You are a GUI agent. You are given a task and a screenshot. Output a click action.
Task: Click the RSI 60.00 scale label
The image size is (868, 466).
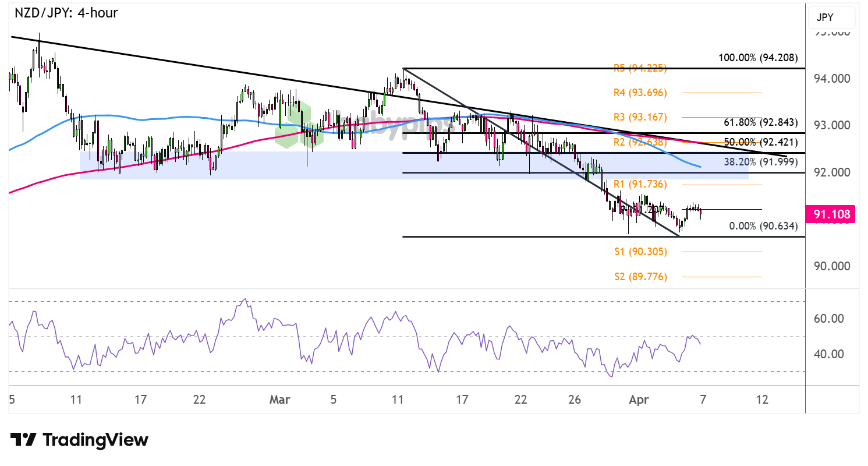(831, 319)
